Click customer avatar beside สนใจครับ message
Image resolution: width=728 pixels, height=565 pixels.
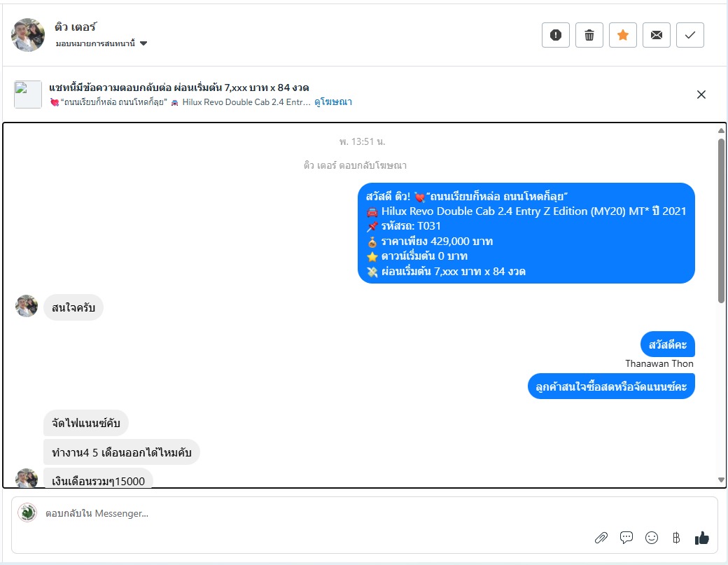(x=27, y=306)
